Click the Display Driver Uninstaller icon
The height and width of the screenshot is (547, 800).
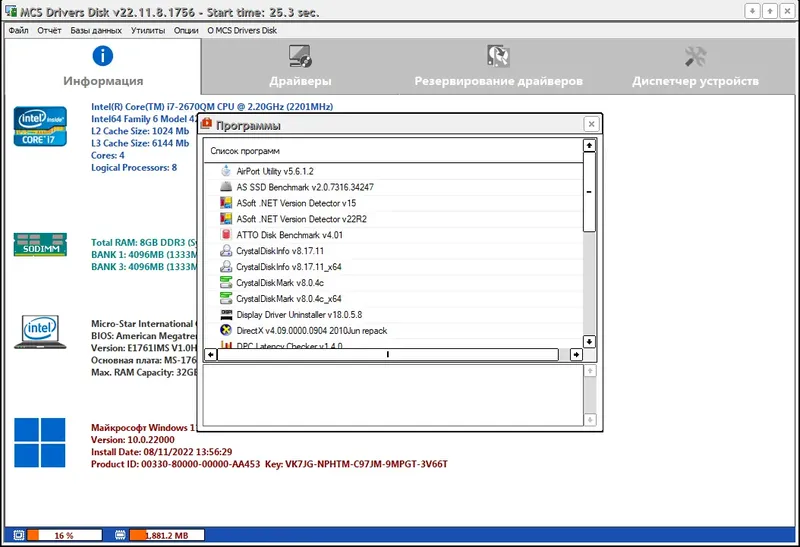click(x=226, y=314)
